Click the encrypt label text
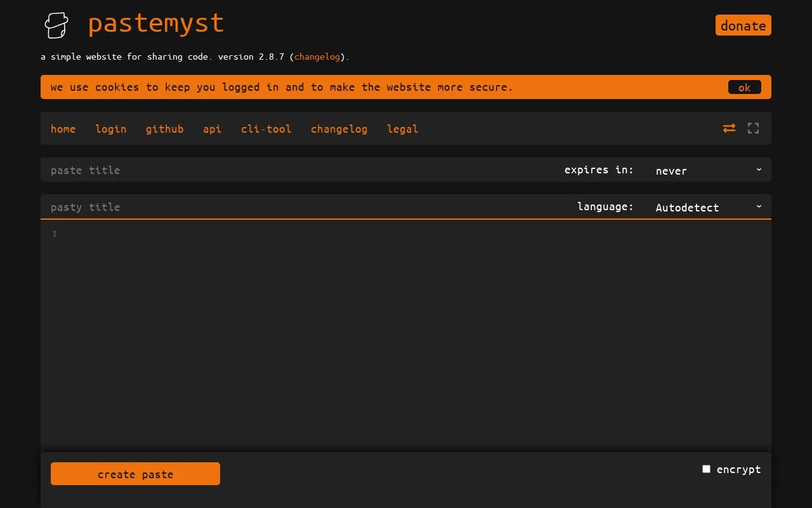This screenshot has height=508, width=812. click(738, 469)
